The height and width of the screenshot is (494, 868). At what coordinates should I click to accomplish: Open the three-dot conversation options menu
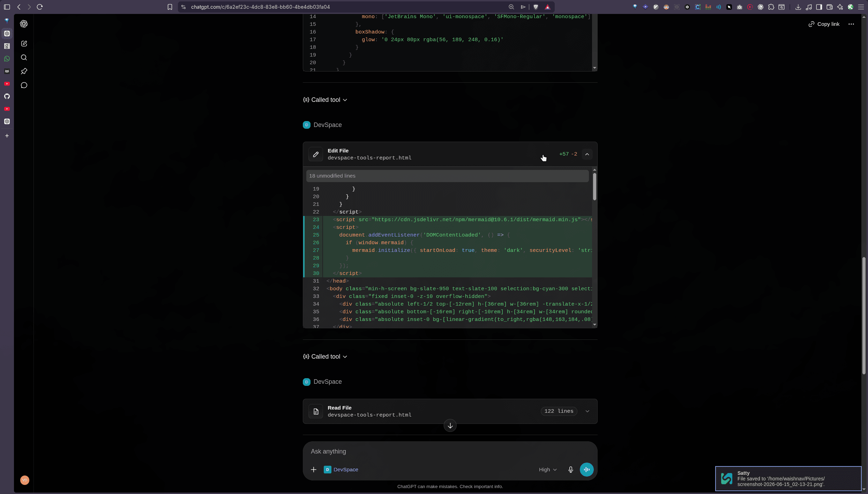[x=851, y=24]
